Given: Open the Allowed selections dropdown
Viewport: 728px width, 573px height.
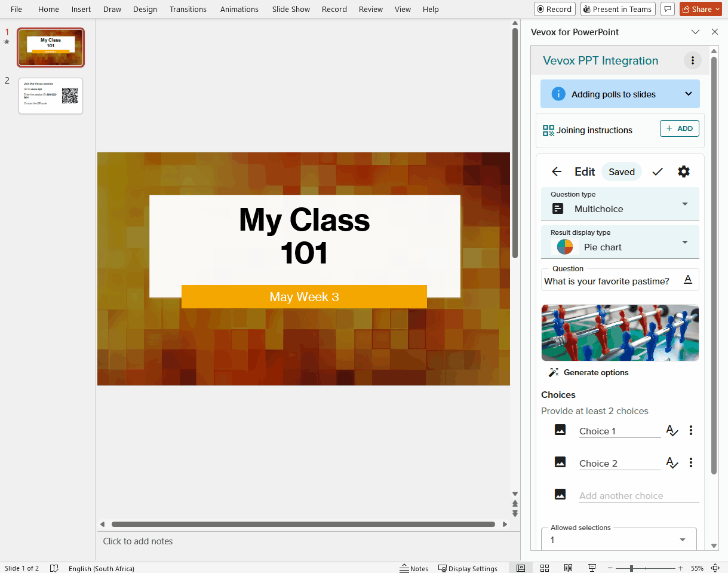Looking at the screenshot, I should 683,540.
